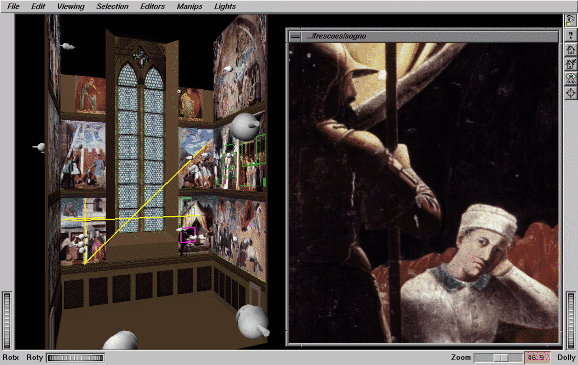The image size is (578, 365).
Task: Click the white spotlight icon on floor at right
Action: pyautogui.click(x=253, y=321)
